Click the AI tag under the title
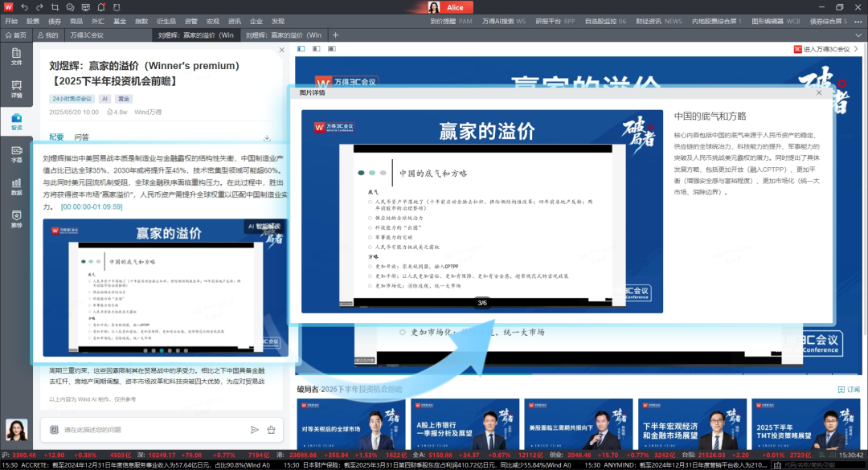Screen dimensions: 868x470 104,99
